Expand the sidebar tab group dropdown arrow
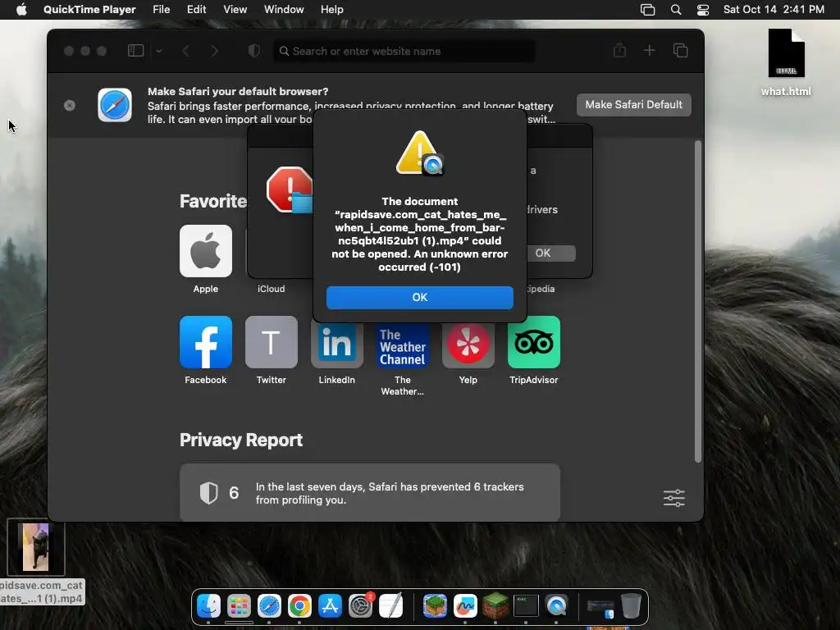840x630 pixels. [x=159, y=51]
